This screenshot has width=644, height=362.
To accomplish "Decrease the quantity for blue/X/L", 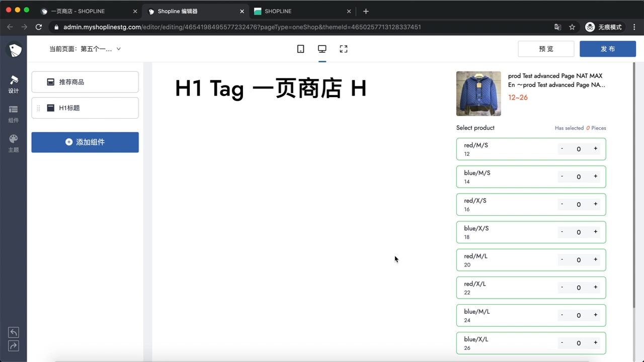I will [561, 342].
